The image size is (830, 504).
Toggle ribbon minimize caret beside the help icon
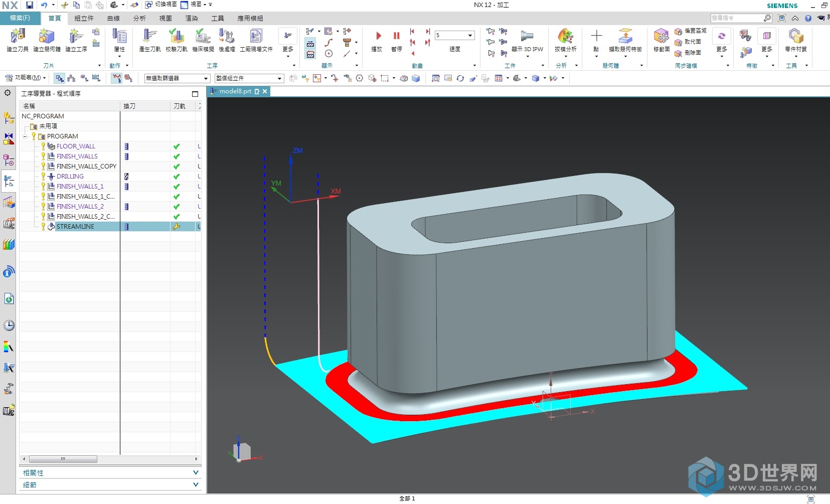coord(795,18)
